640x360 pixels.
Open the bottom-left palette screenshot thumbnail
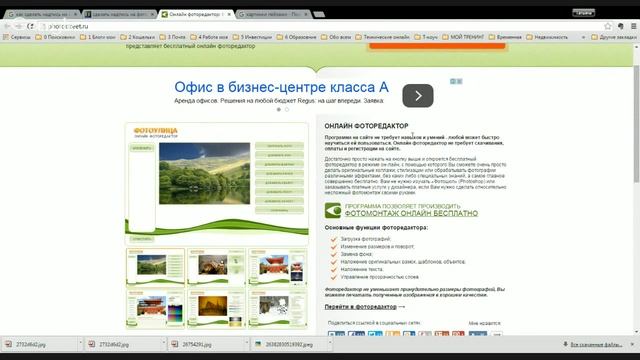pos(155,309)
